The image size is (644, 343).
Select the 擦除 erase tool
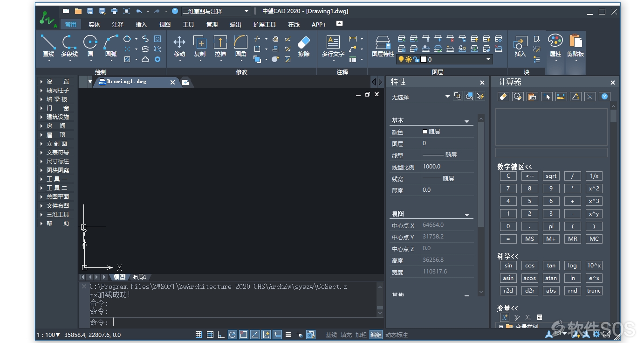point(304,46)
